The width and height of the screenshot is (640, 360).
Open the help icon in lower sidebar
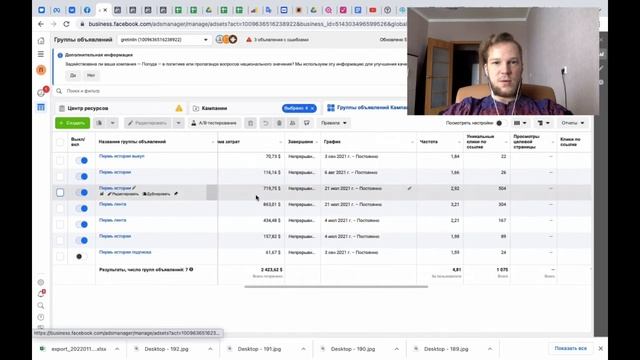click(41, 317)
